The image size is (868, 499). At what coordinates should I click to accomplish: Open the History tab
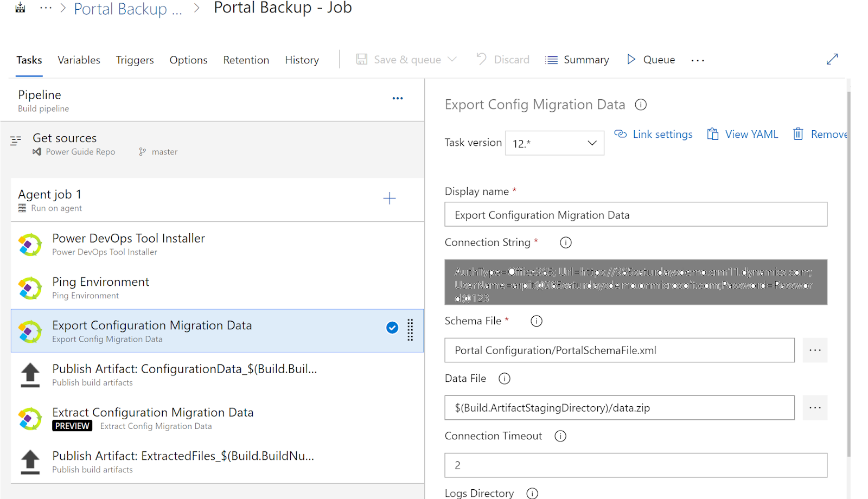[x=302, y=60]
